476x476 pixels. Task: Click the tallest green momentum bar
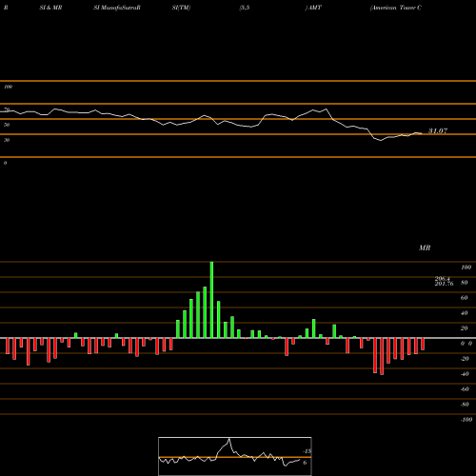click(x=211, y=300)
